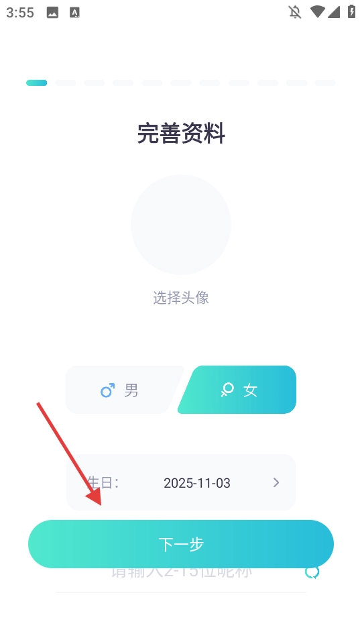Tap the white female symbol icon
Image resolution: width=362 pixels, height=644 pixels.
pyautogui.click(x=227, y=389)
